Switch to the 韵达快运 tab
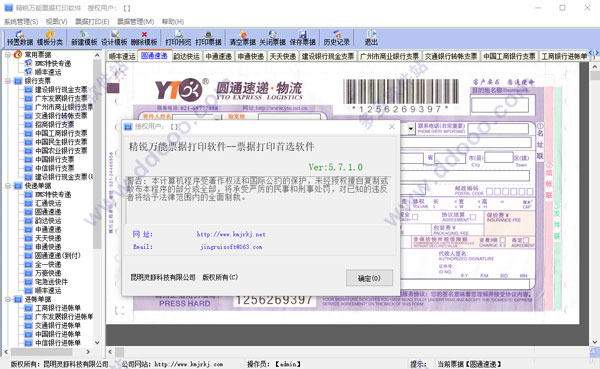This screenshot has height=369, width=600. 186,56
